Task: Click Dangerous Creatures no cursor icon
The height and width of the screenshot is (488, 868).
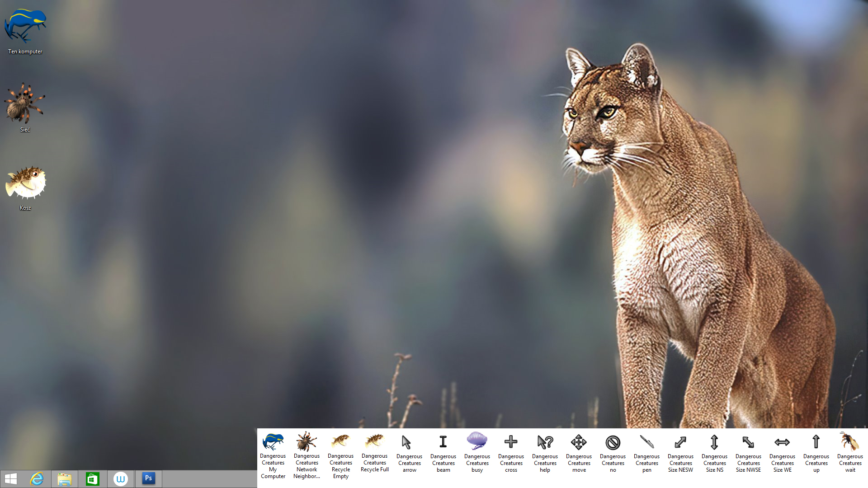Action: coord(613,442)
